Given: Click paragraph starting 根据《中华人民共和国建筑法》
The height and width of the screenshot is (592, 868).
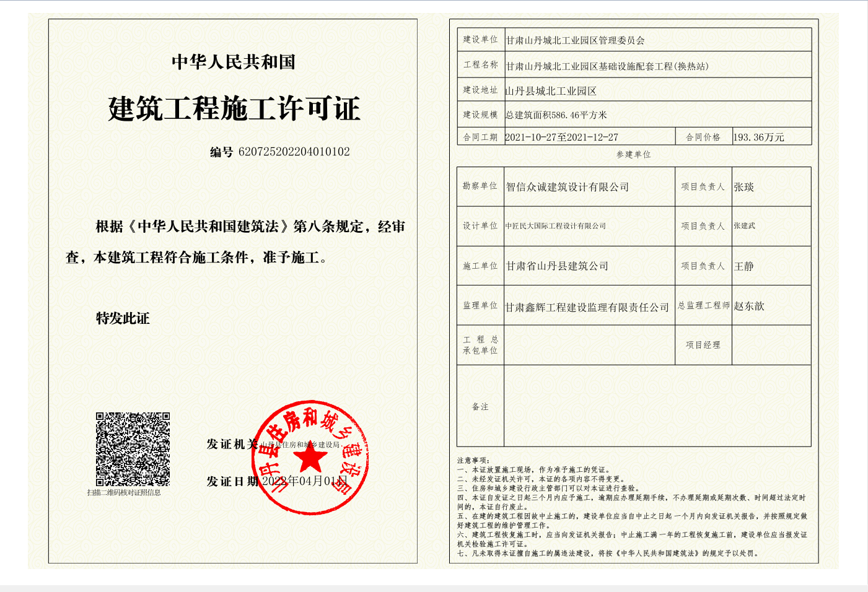Looking at the screenshot, I should 235,242.
